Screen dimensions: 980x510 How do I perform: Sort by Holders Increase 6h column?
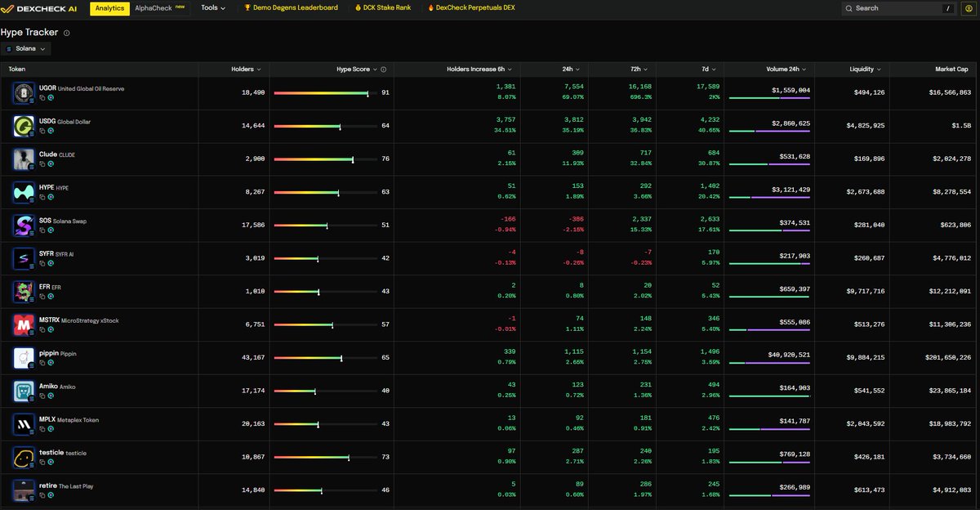(x=479, y=69)
